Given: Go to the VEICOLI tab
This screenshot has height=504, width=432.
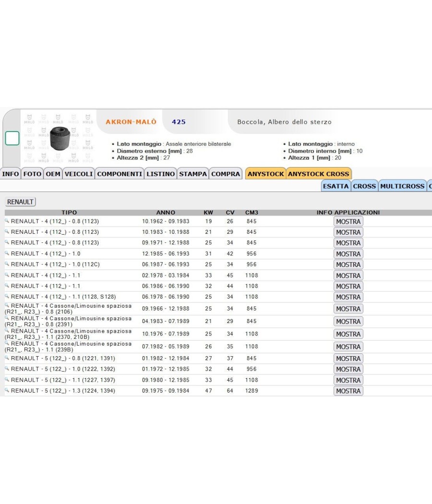Looking at the screenshot, I should click(x=79, y=174).
